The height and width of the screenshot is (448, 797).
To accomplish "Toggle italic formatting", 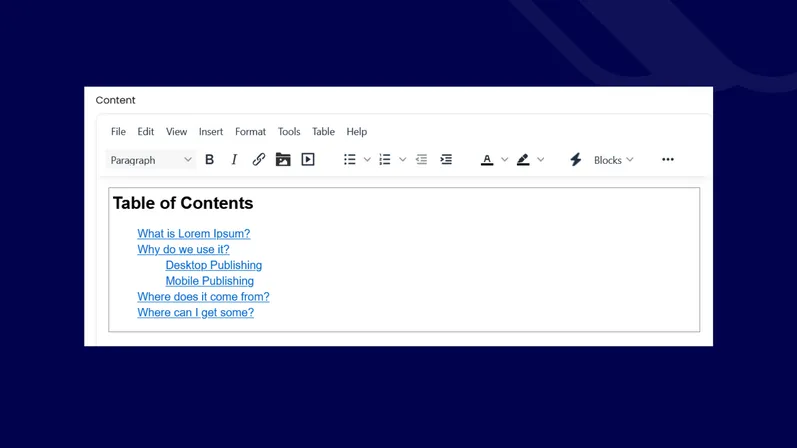I will click(x=234, y=160).
